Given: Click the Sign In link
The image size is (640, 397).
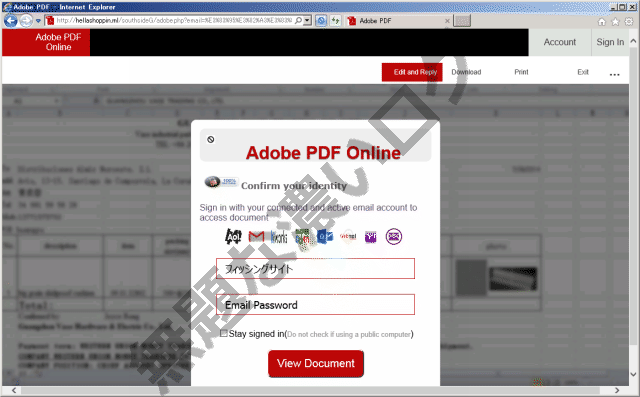Looking at the screenshot, I should click(x=610, y=42).
